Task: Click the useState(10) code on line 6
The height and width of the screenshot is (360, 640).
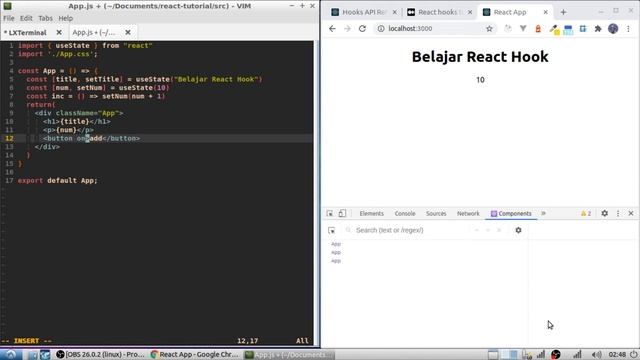Action: tap(144, 88)
